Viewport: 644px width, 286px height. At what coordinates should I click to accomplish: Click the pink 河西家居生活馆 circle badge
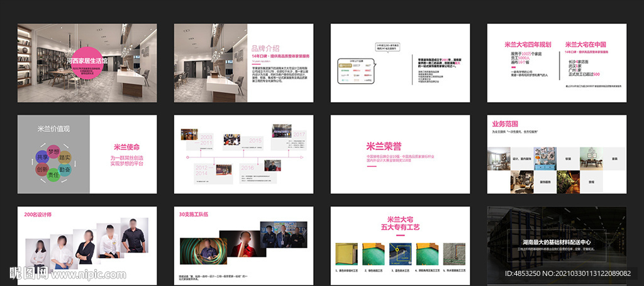pyautogui.click(x=87, y=62)
